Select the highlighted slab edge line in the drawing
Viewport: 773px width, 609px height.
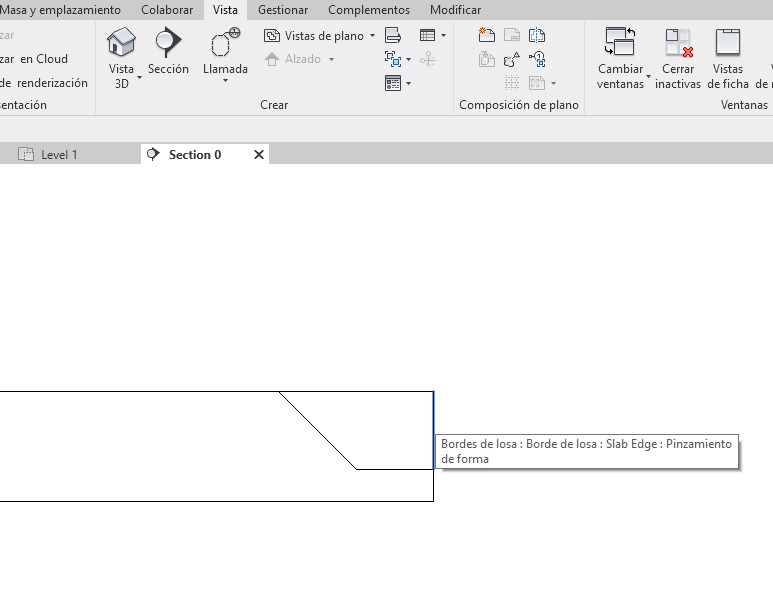(x=433, y=430)
